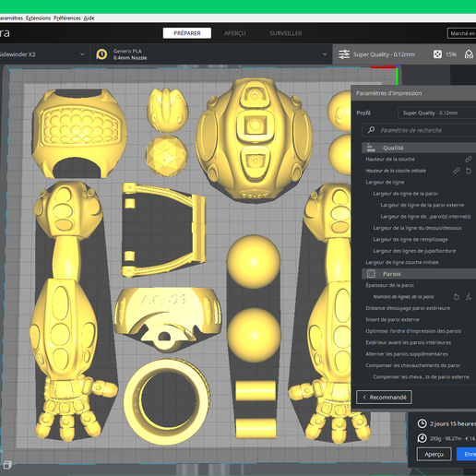Click the infill density icon next to 15%
This screenshot has height=476, width=476.
tap(437, 54)
